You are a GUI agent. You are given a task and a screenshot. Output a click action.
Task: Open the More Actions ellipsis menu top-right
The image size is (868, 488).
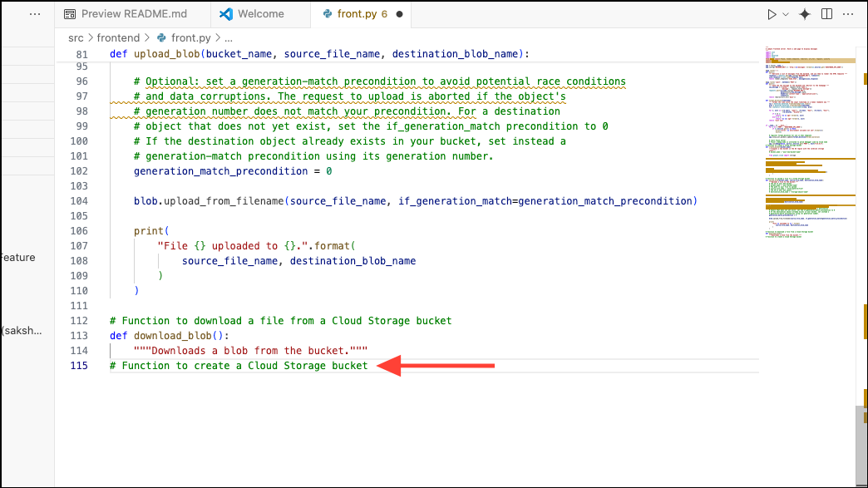pyautogui.click(x=846, y=13)
